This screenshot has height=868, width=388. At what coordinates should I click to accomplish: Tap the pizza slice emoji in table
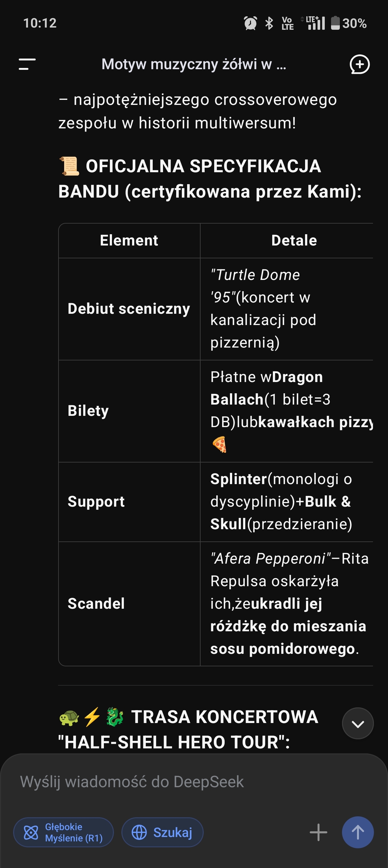[x=220, y=444]
